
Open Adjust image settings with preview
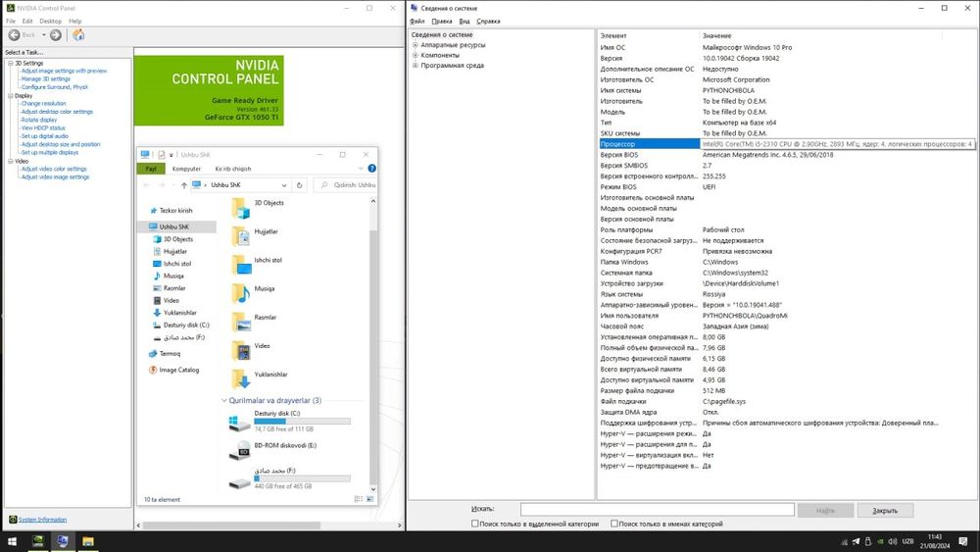[x=64, y=71]
